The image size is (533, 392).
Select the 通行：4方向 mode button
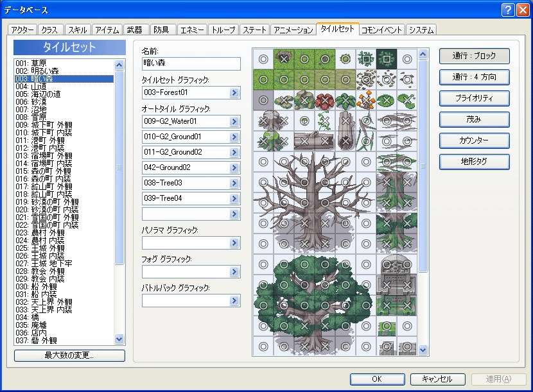click(474, 77)
